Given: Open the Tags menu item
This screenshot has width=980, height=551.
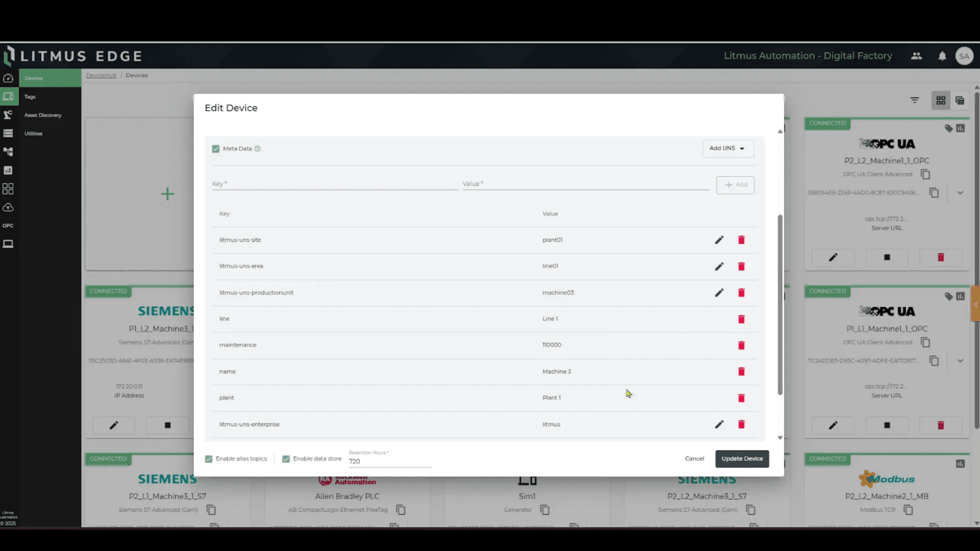Looking at the screenshot, I should coord(30,97).
